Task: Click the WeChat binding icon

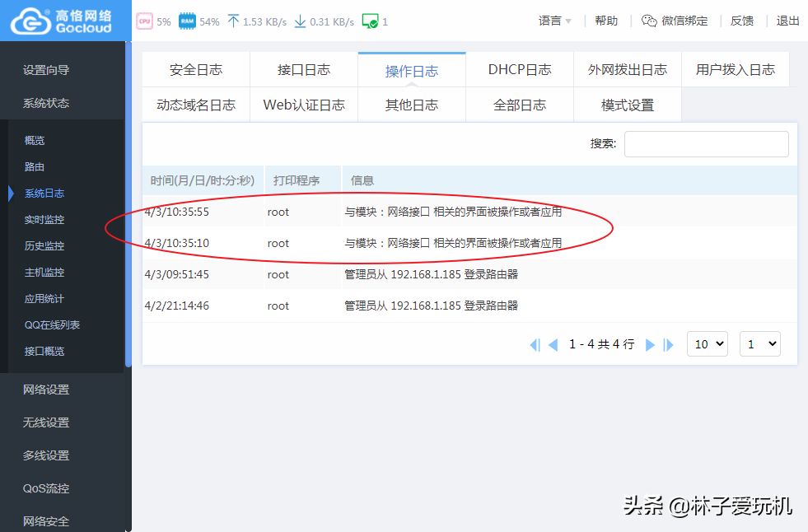Action: [x=649, y=21]
